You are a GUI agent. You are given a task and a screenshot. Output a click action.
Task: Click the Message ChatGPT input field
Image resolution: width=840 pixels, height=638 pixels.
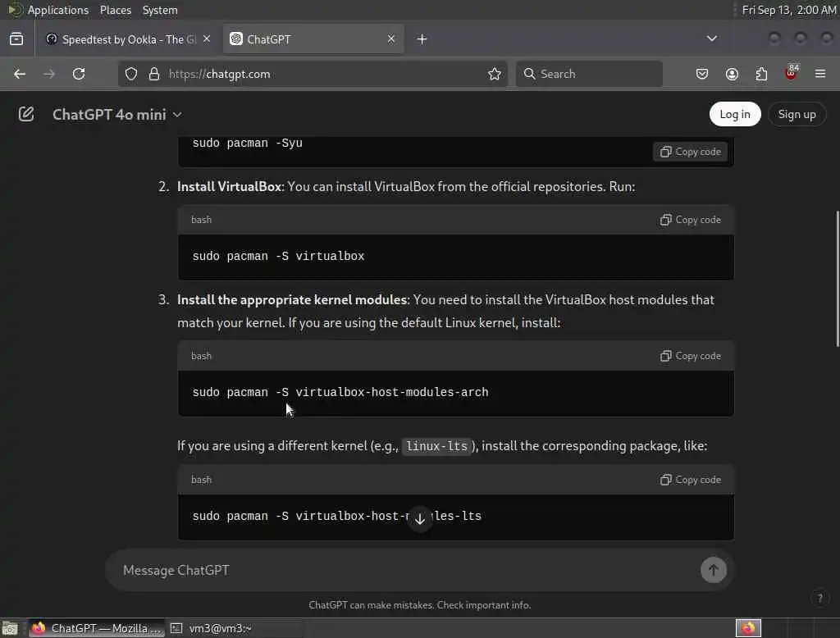(407, 570)
